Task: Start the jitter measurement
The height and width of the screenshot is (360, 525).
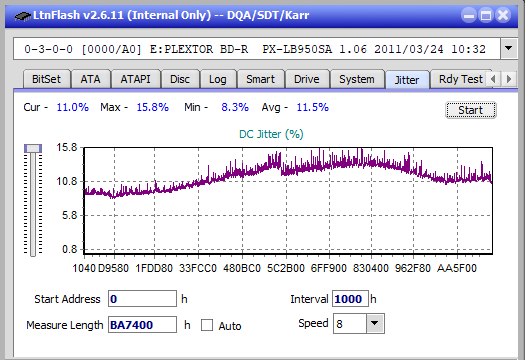Action: [x=471, y=110]
